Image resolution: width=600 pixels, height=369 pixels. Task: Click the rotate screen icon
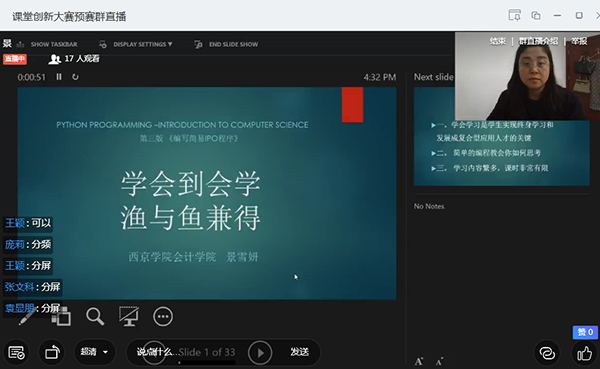point(52,353)
